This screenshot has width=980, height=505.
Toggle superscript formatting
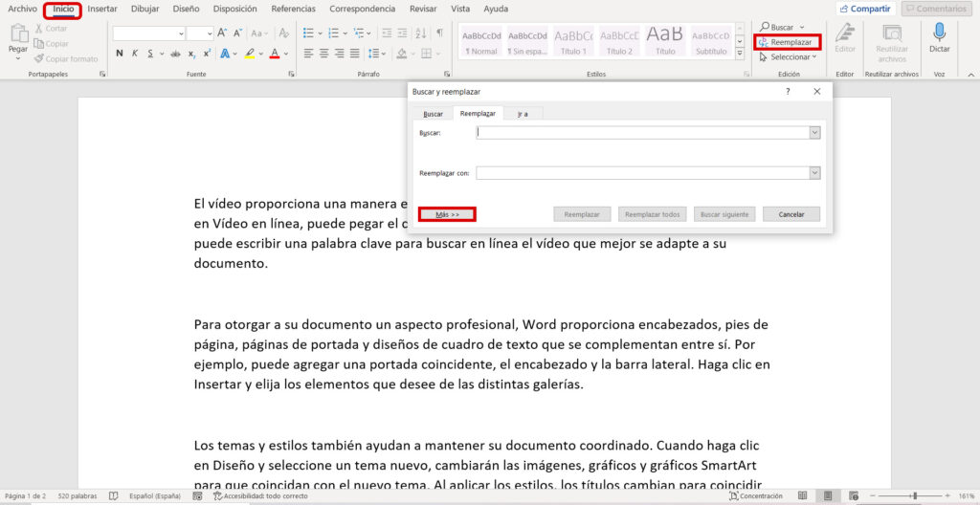coord(207,54)
